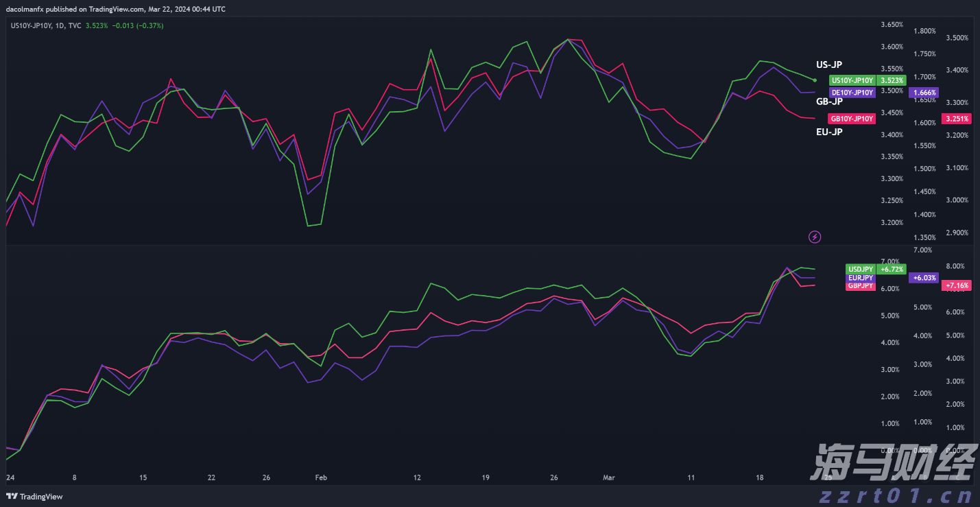980x507 pixels.
Task: Click the Mar label on time axis
Action: (x=609, y=477)
